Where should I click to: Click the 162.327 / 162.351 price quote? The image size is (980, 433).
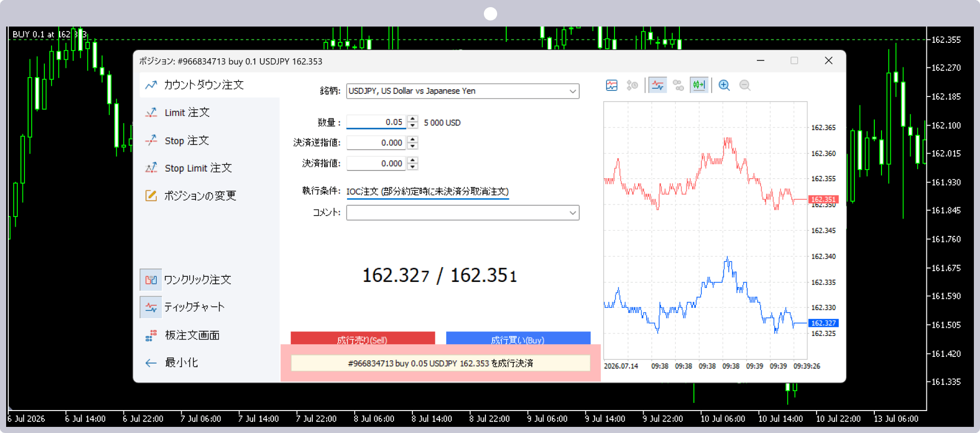point(440,276)
